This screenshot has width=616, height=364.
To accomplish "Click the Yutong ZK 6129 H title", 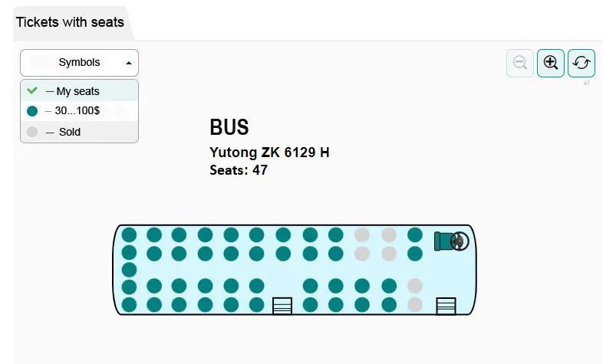I will coord(269,152).
